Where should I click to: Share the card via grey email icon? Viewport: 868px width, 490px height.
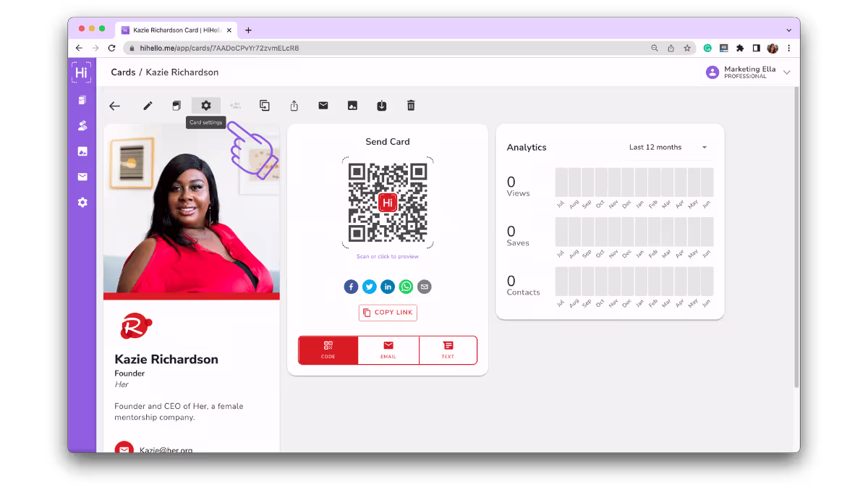[425, 287]
